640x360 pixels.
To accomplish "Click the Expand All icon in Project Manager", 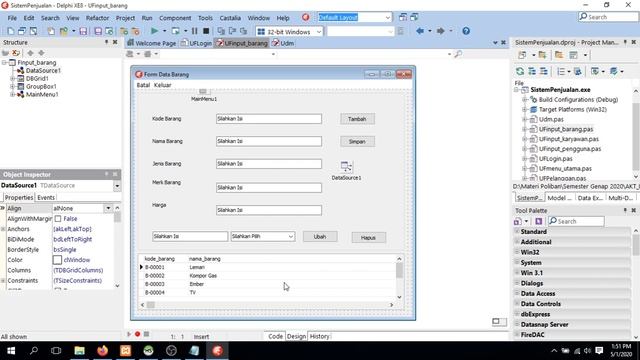I will [x=532, y=71].
